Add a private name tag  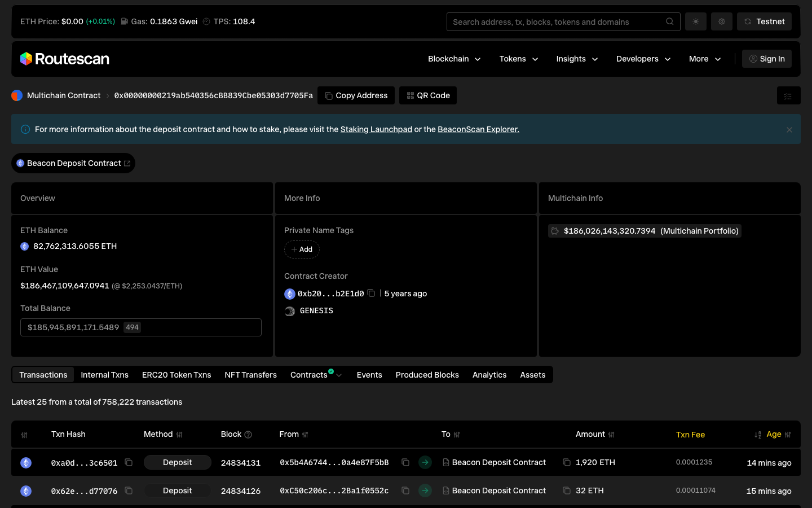tap(302, 249)
